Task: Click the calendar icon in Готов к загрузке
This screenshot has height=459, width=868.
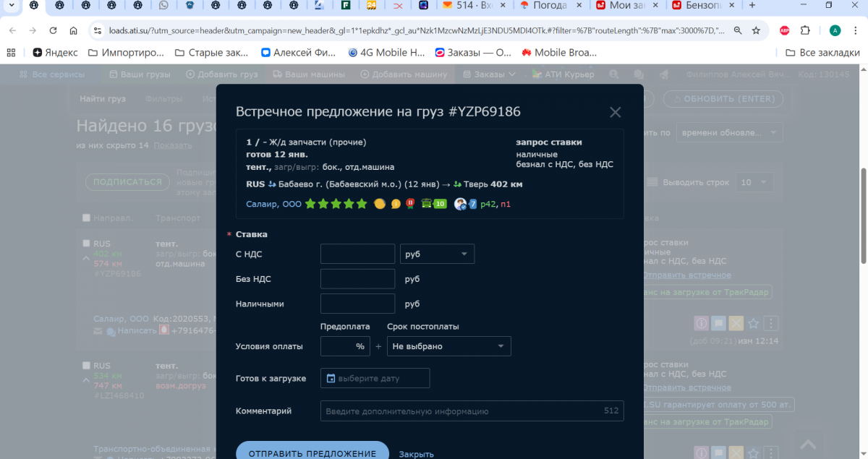Action: [331, 378]
